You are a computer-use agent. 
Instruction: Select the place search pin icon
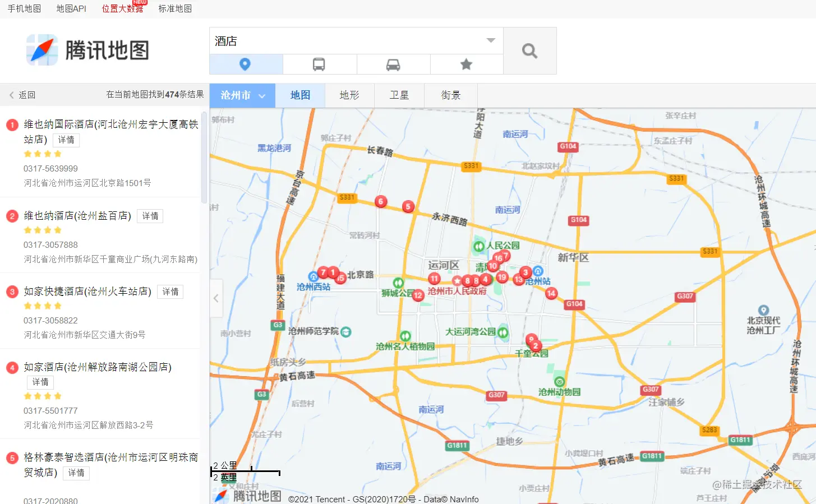(246, 64)
